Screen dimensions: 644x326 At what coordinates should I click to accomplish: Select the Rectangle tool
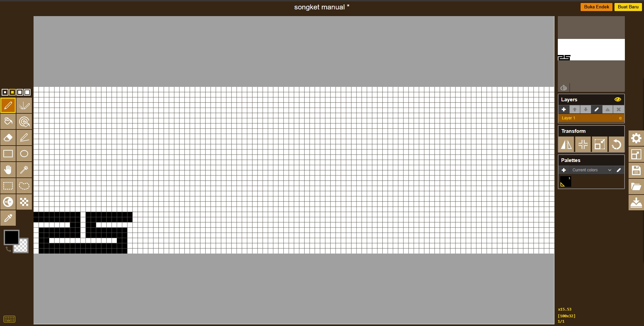pyautogui.click(x=8, y=154)
